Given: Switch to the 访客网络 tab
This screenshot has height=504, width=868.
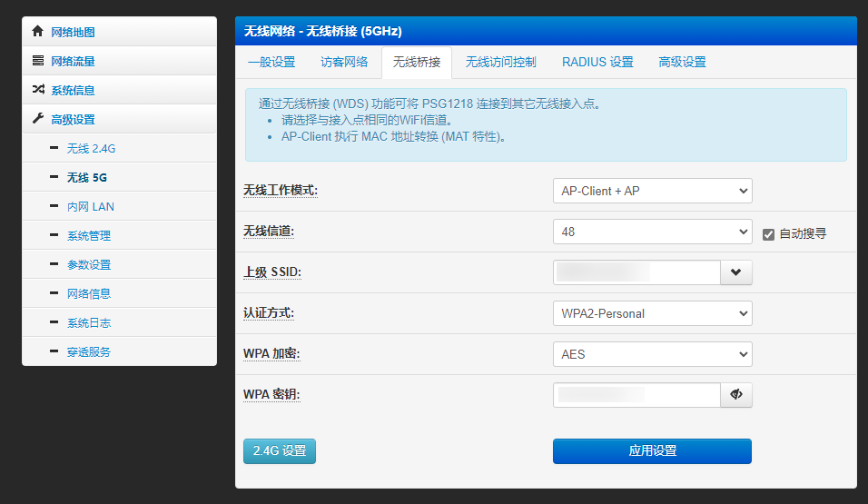Looking at the screenshot, I should tap(344, 63).
